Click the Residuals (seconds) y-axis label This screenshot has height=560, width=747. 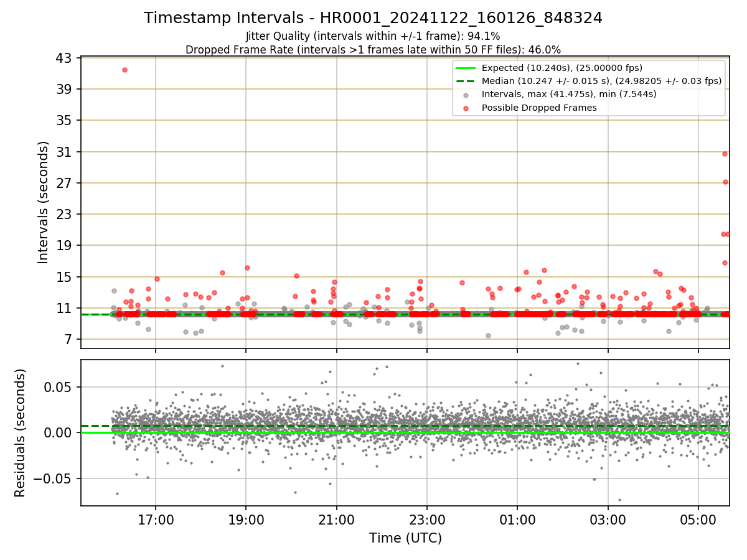point(20,432)
